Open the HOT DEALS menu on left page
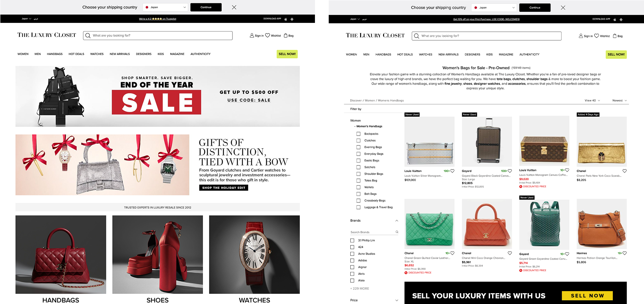 (x=76, y=54)
